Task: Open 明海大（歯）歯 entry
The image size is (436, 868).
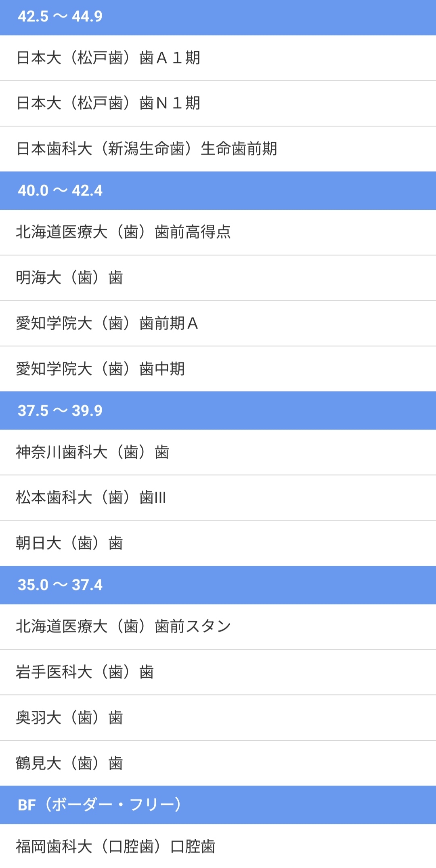Action: pos(69,278)
